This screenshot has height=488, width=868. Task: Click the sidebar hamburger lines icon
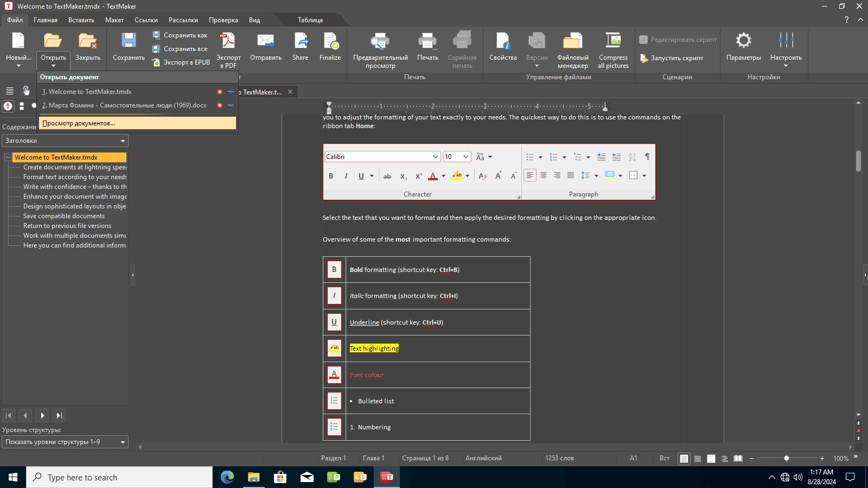pos(10,91)
